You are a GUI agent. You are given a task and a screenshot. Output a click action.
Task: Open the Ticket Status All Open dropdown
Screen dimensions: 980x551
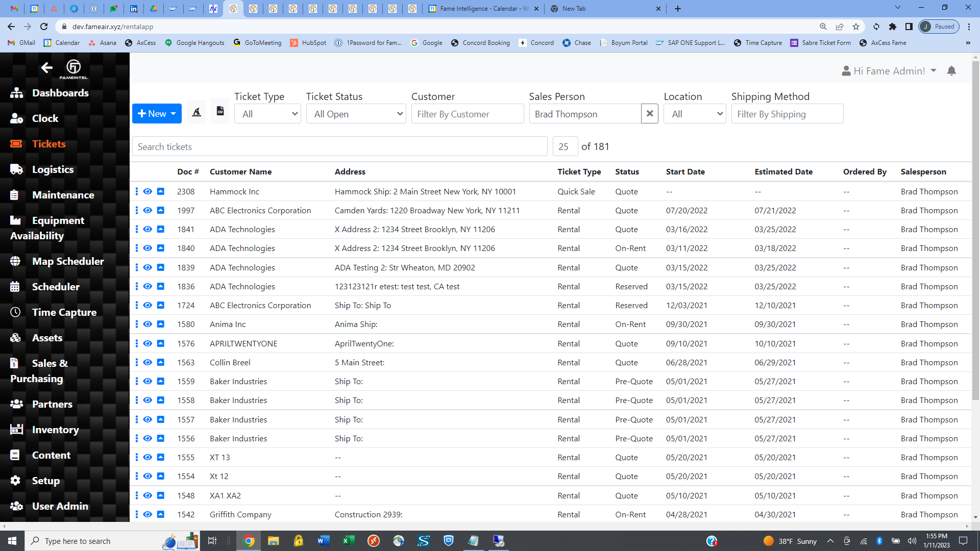pyautogui.click(x=356, y=114)
